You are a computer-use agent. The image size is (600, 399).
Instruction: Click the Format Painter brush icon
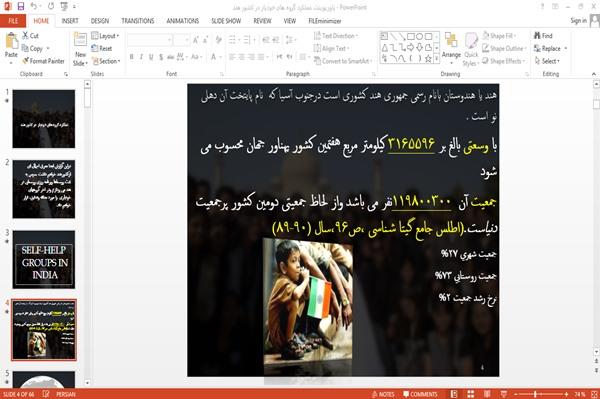26,61
